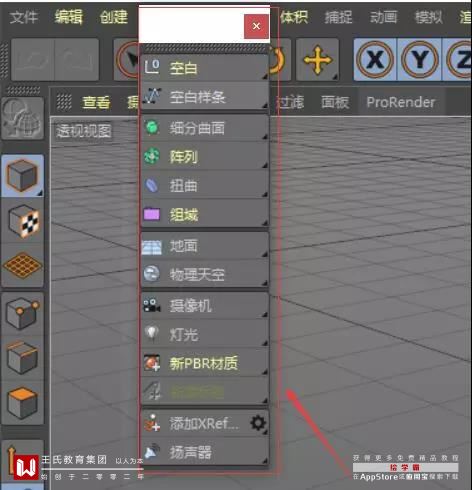Screen dimensions: 472x490
Task: Select the live selection arrow tool
Action: 127,60
